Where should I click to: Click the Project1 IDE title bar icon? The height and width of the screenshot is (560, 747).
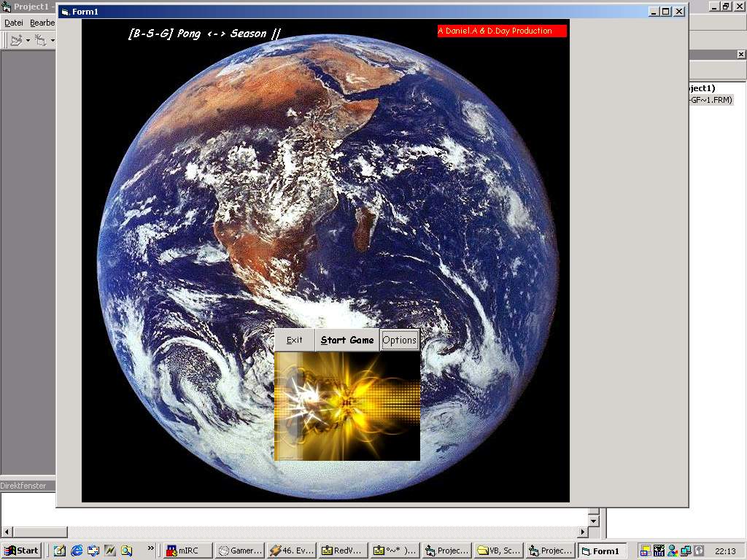tap(6, 6)
